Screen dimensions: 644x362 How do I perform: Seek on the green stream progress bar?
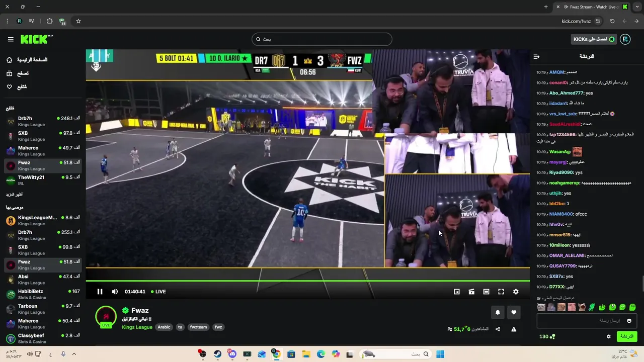point(307,281)
